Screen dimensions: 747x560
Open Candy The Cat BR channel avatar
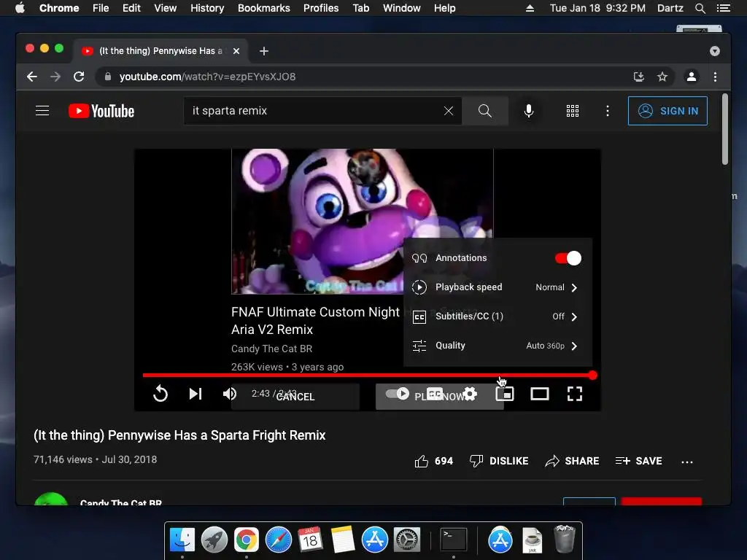pyautogui.click(x=51, y=499)
